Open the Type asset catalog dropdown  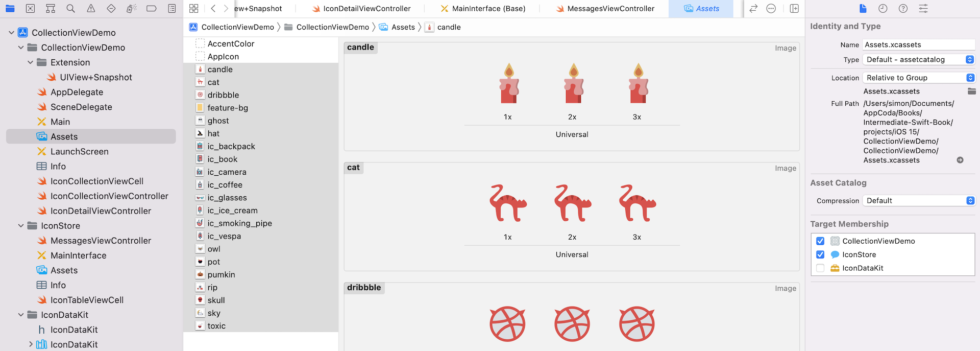point(919,60)
